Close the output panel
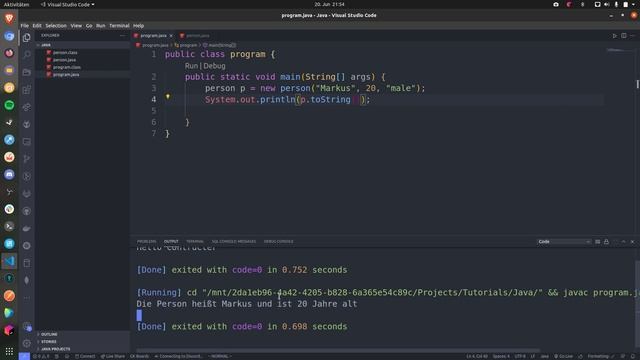The image size is (640, 360). 632,242
